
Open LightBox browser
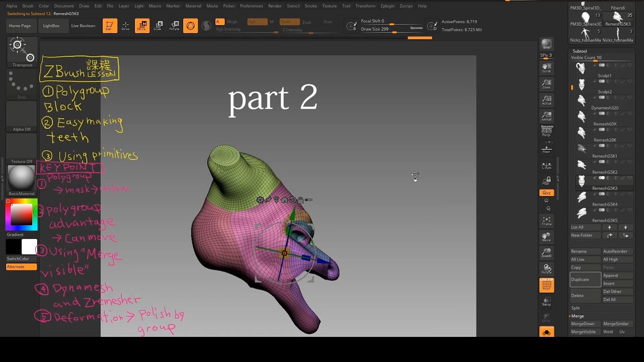point(51,26)
